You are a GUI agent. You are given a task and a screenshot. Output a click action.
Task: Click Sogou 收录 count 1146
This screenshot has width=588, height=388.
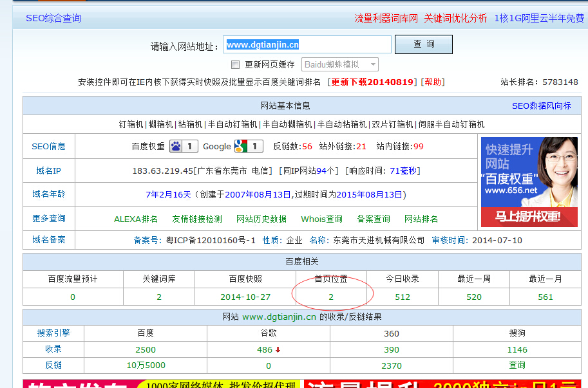click(517, 350)
